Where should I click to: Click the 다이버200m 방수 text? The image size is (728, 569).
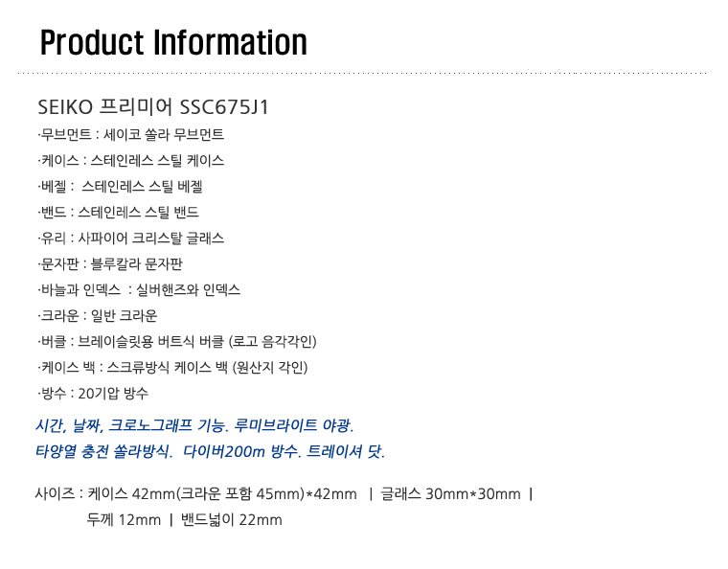(x=242, y=451)
